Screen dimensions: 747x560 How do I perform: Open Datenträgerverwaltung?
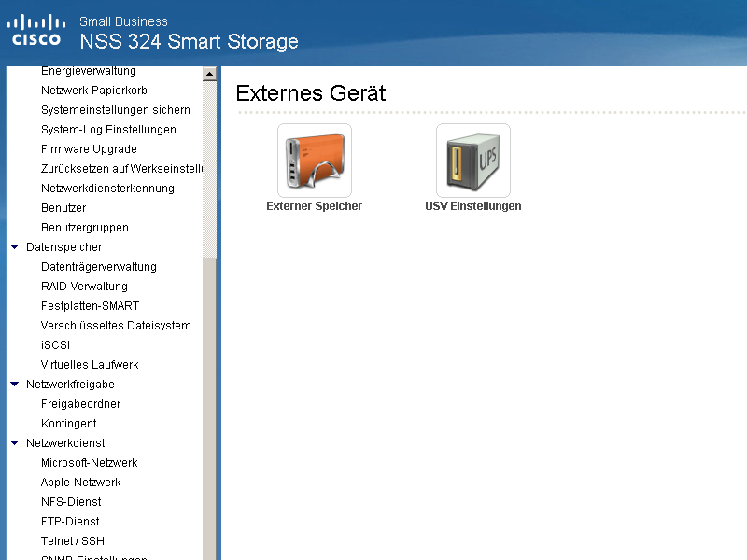pyautogui.click(x=99, y=267)
